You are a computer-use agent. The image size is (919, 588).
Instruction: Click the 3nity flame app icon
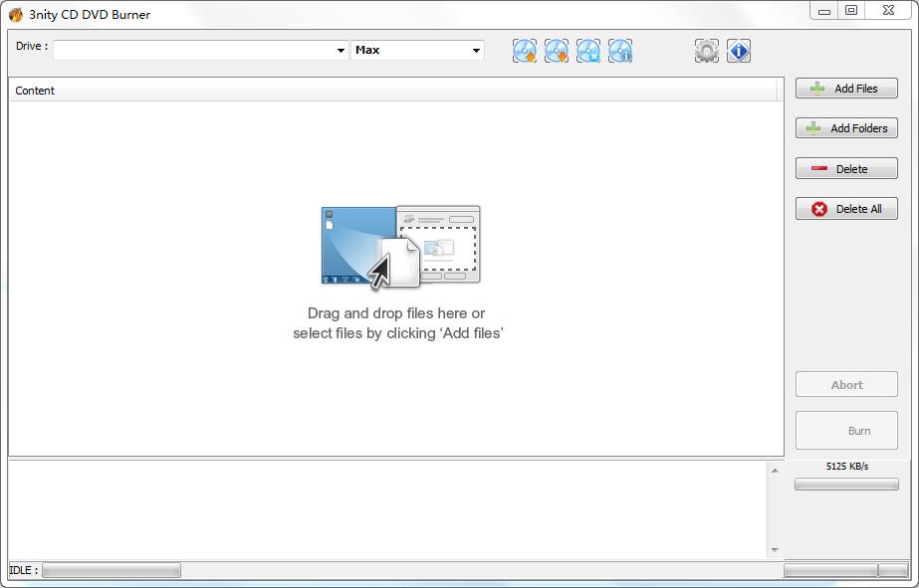(15, 15)
